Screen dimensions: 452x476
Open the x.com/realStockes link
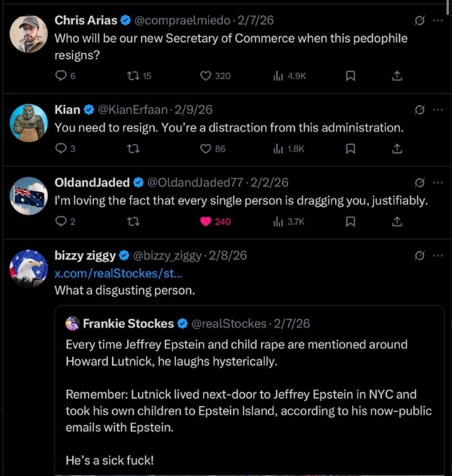point(118,273)
